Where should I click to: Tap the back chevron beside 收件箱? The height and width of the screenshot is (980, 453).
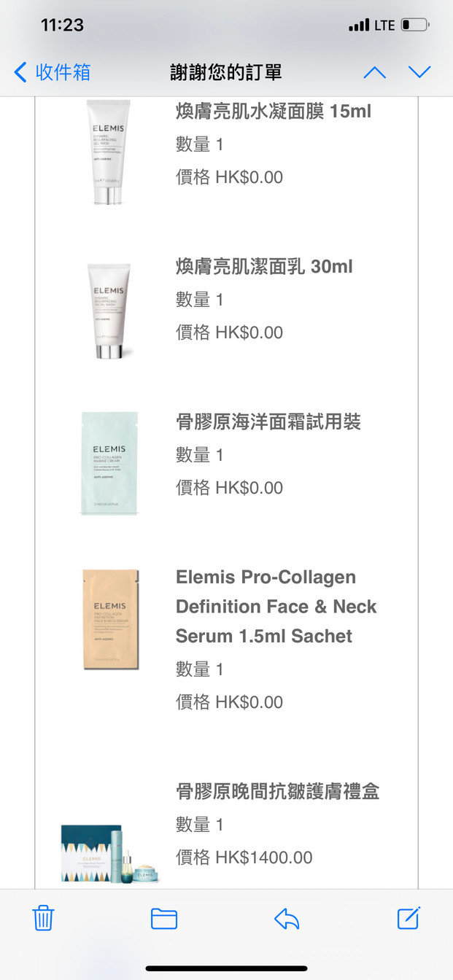tap(20, 72)
